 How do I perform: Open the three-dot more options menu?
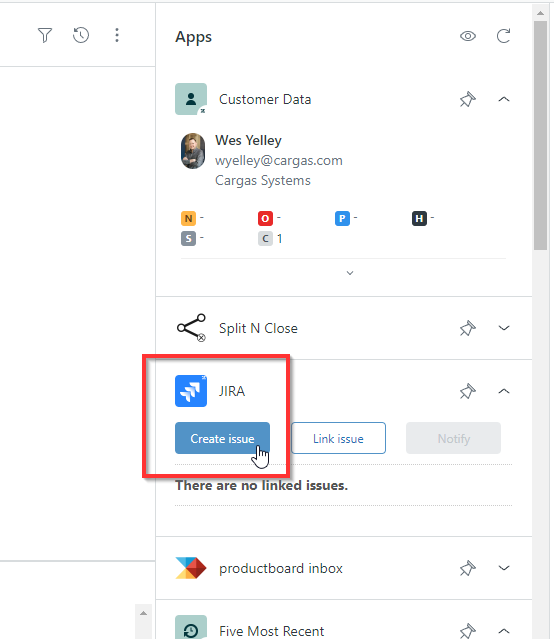click(x=117, y=35)
